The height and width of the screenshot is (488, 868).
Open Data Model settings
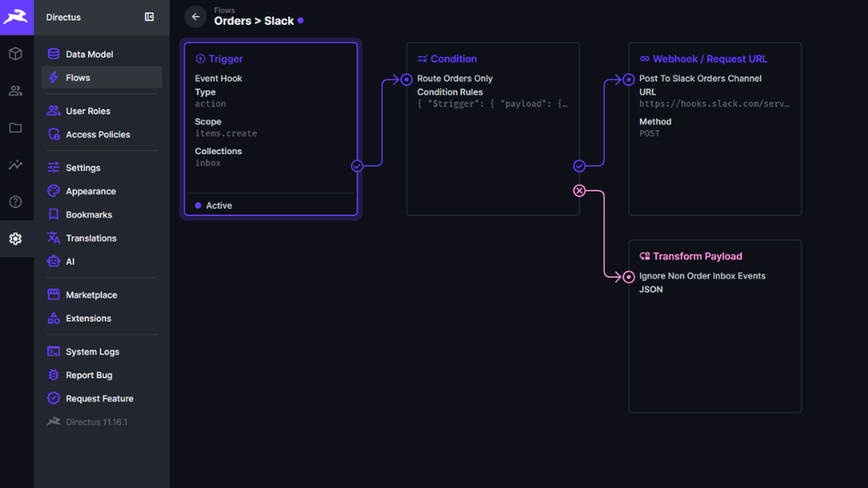pyautogui.click(x=101, y=54)
